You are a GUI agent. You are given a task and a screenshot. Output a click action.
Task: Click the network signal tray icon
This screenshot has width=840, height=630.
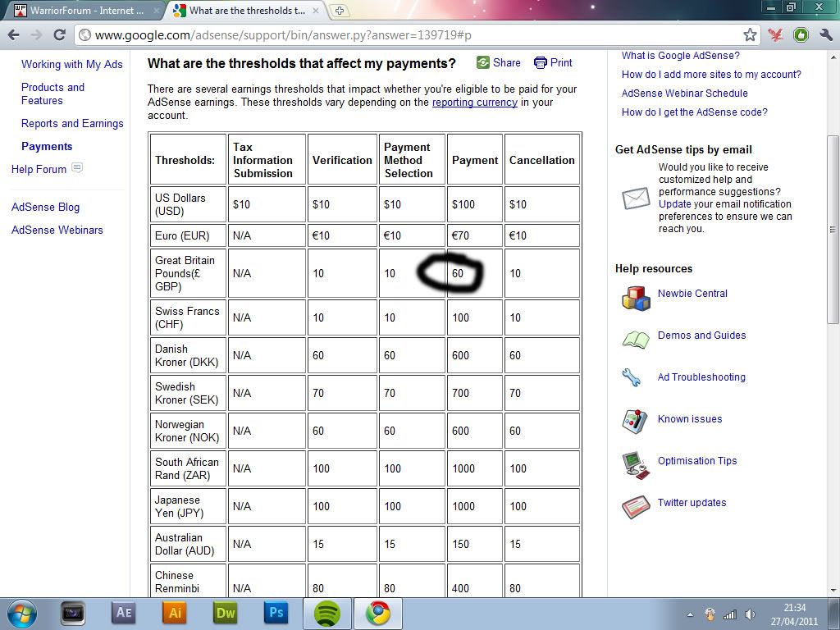[x=729, y=614]
